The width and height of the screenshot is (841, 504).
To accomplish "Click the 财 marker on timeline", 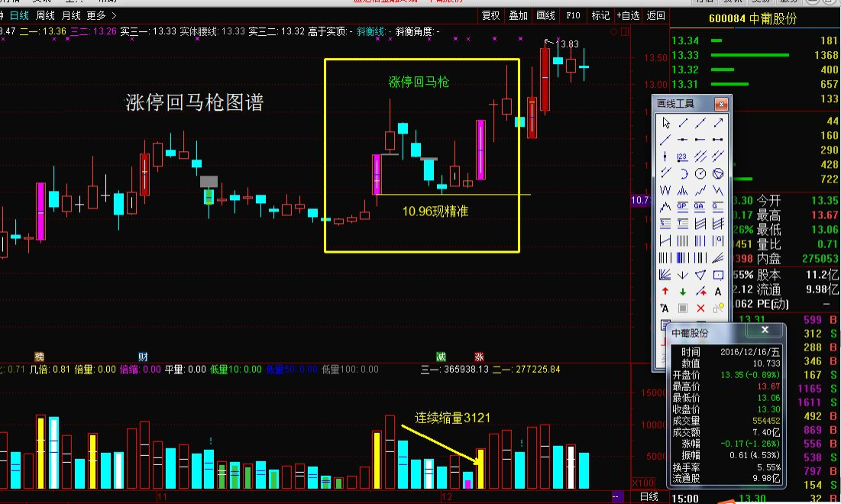I will [x=143, y=357].
